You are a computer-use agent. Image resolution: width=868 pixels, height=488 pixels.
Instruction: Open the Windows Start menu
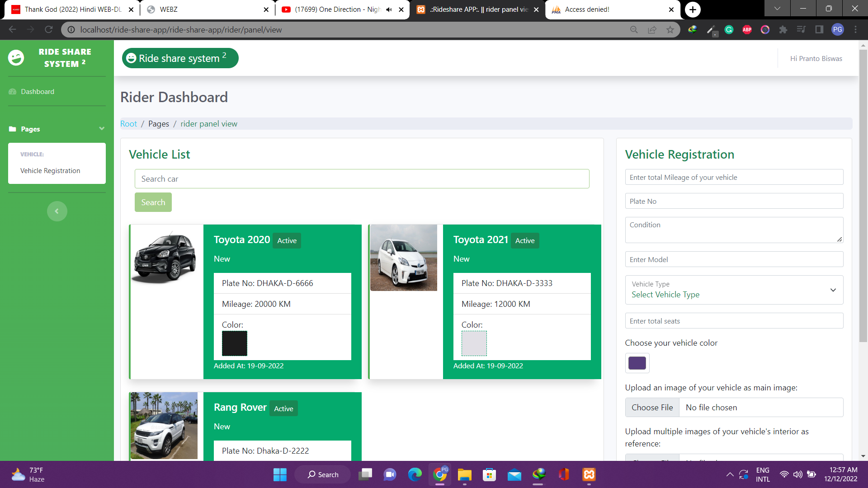(280, 474)
